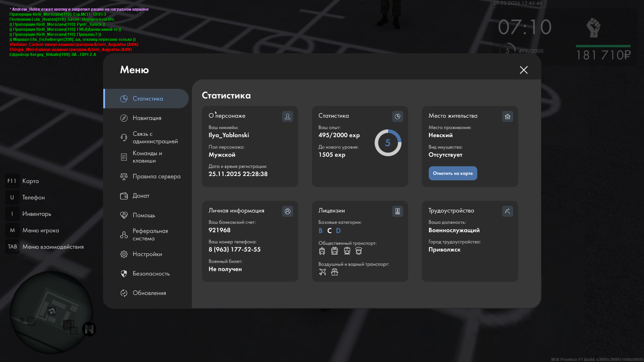Click the level 5 circular progress ring

click(388, 143)
